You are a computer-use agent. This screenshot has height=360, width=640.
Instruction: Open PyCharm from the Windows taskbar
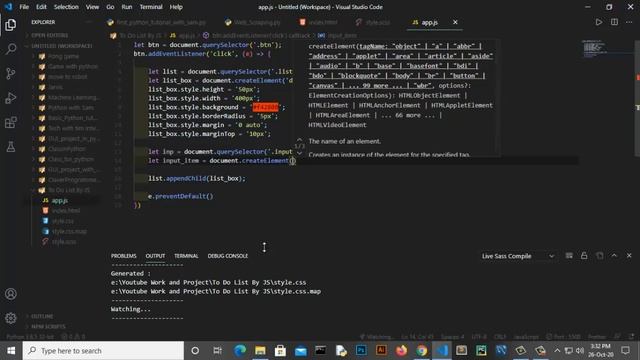(481, 350)
